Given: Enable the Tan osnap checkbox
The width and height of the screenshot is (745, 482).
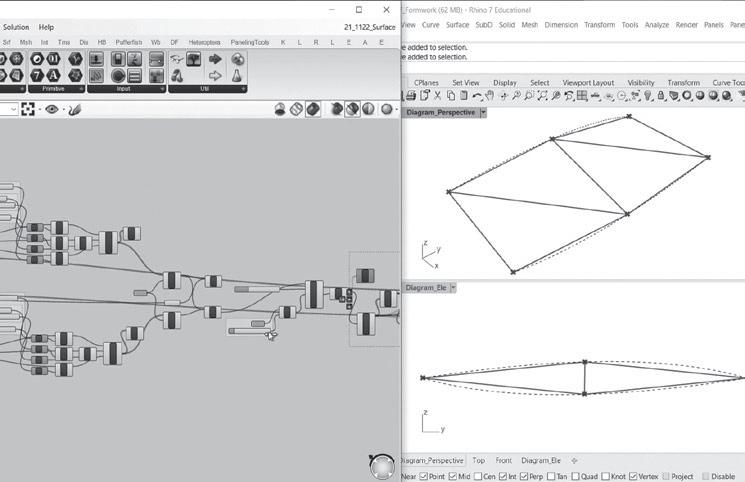Looking at the screenshot, I should click(x=551, y=476).
